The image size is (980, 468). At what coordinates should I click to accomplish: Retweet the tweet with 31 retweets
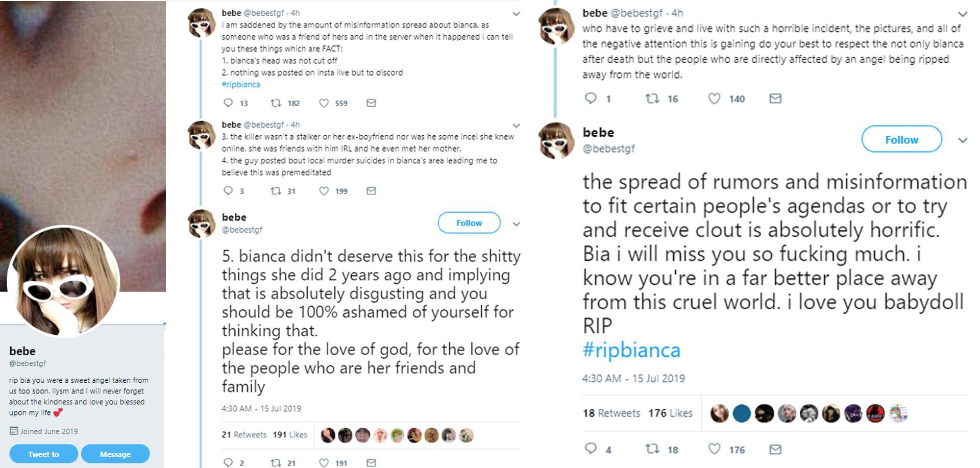[276, 191]
